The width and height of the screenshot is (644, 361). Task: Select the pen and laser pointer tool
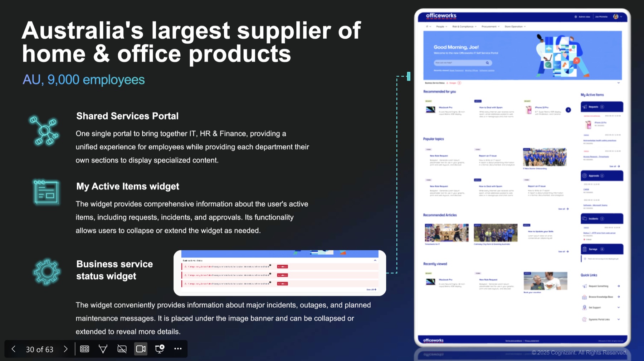coord(103,349)
